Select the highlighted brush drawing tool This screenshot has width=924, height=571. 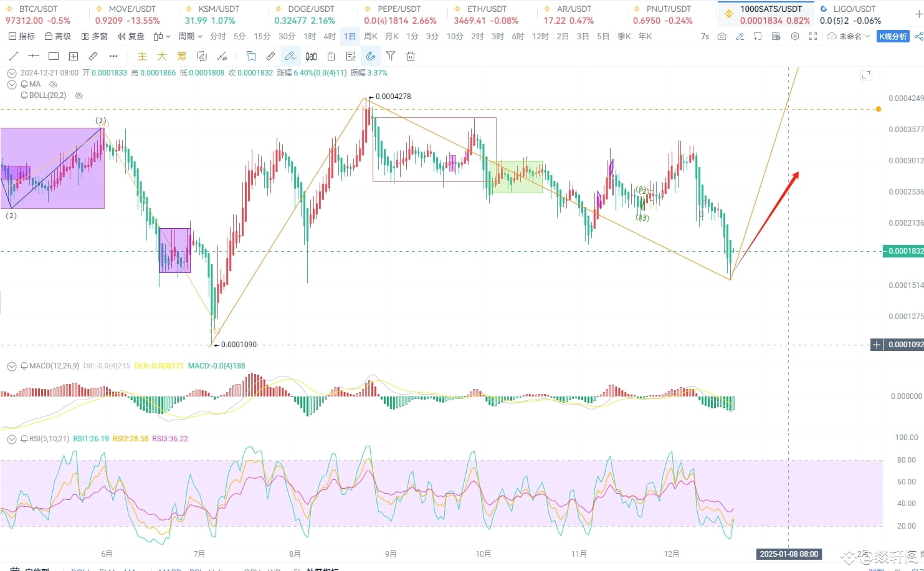pos(290,56)
